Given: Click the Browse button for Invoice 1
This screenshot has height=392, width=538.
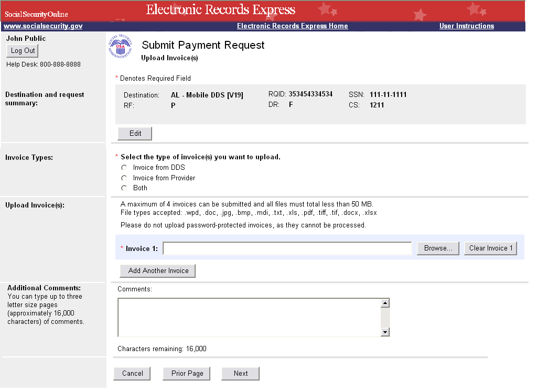Looking at the screenshot, I should (438, 248).
